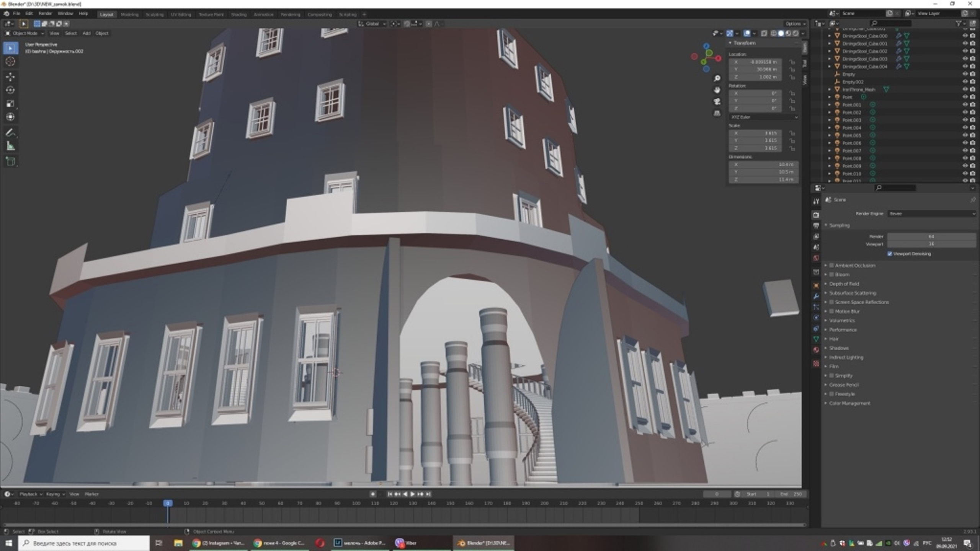Viewport: 980px width, 551px height.
Task: Select the Move tool in the toolbar
Action: point(10,77)
